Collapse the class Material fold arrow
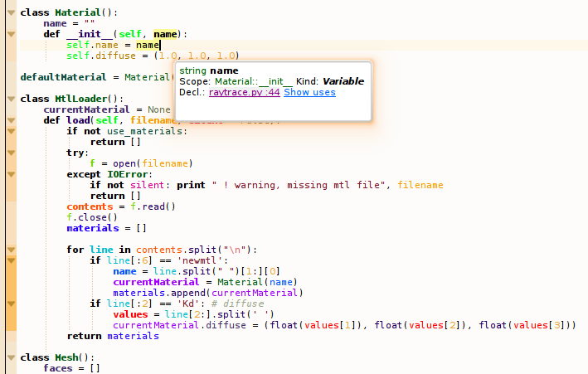588x374 pixels. [11, 12]
